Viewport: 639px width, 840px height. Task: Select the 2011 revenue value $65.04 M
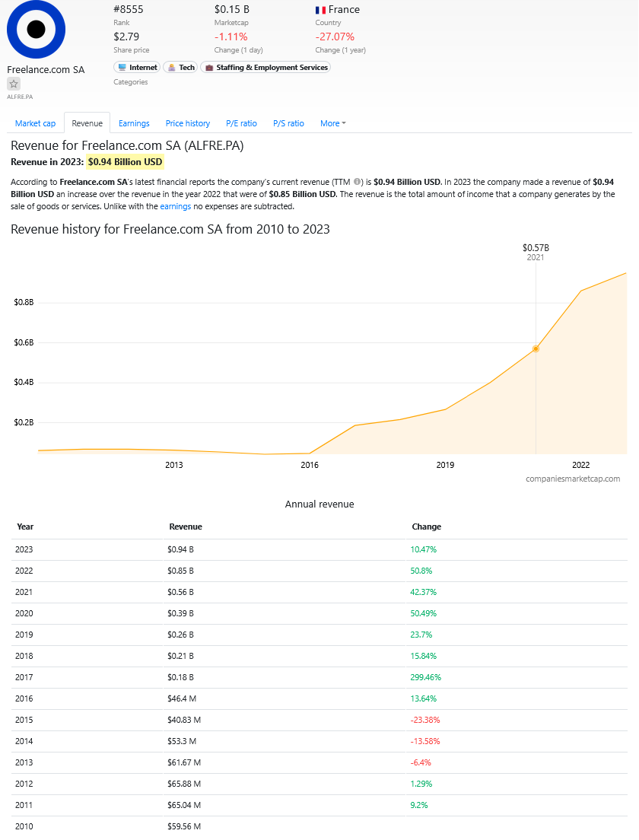pos(184,805)
